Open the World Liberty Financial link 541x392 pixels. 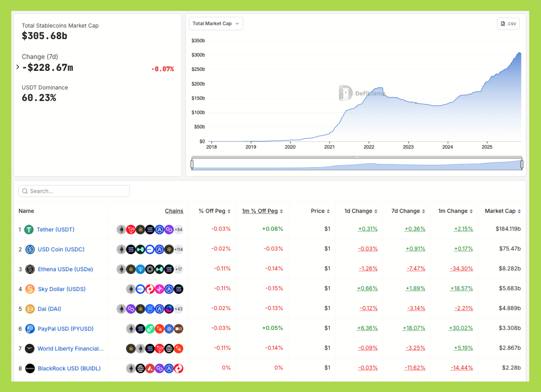(x=70, y=349)
